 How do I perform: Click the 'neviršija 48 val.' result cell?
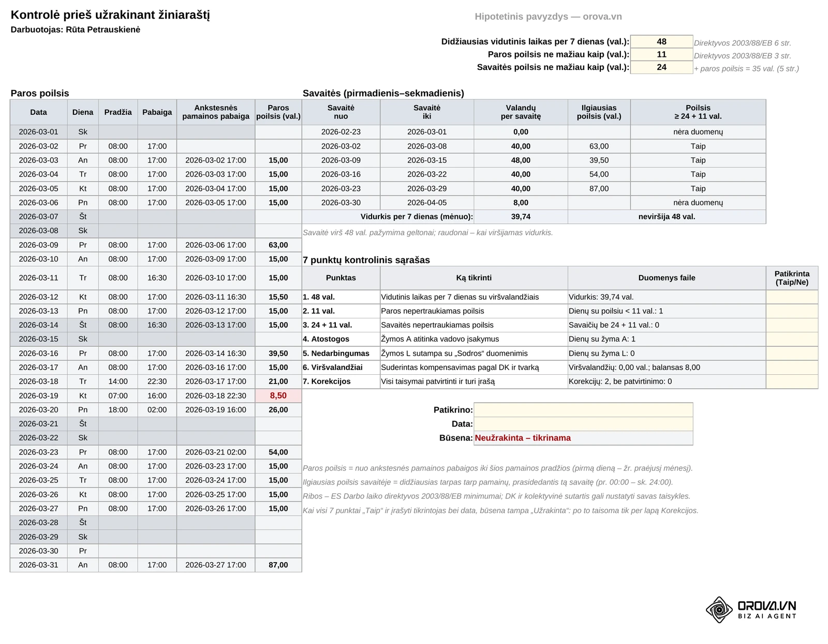pos(667,217)
